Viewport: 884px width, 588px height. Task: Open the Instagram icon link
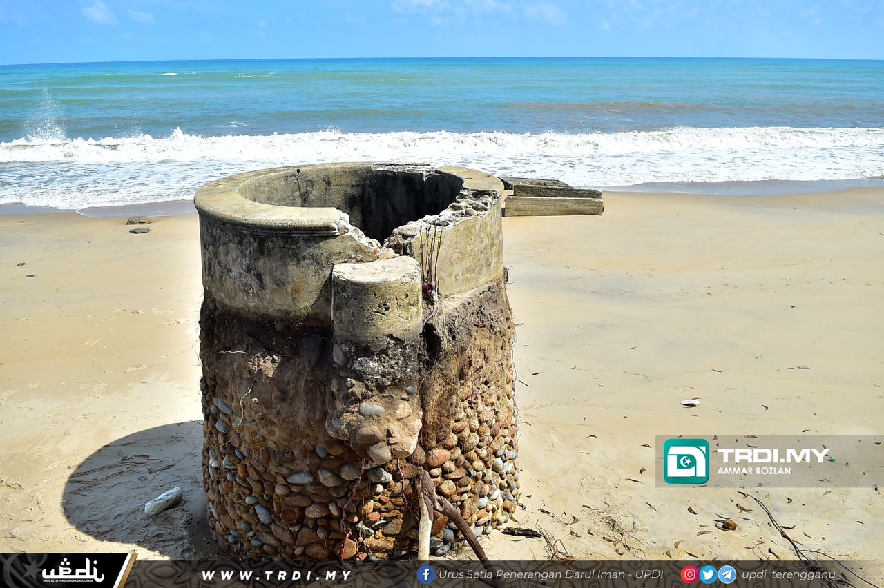tap(689, 574)
